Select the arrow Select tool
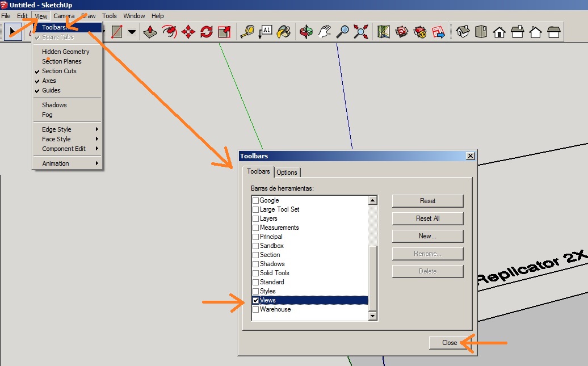This screenshot has width=588, height=366. [12, 32]
